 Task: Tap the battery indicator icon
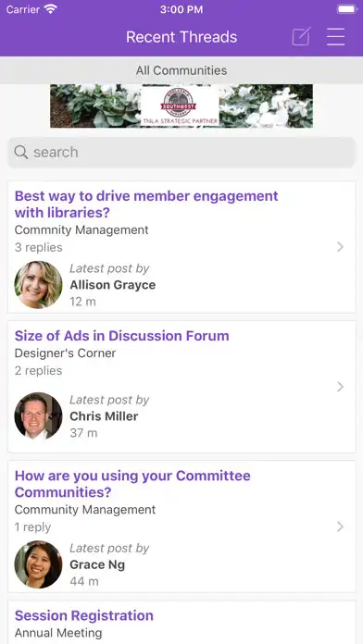point(346,9)
